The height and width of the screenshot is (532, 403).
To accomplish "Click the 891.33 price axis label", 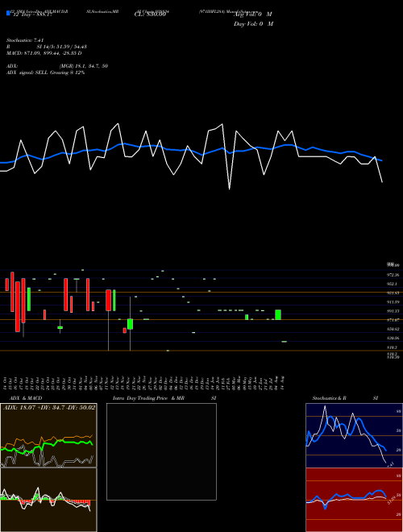I will [393, 311].
